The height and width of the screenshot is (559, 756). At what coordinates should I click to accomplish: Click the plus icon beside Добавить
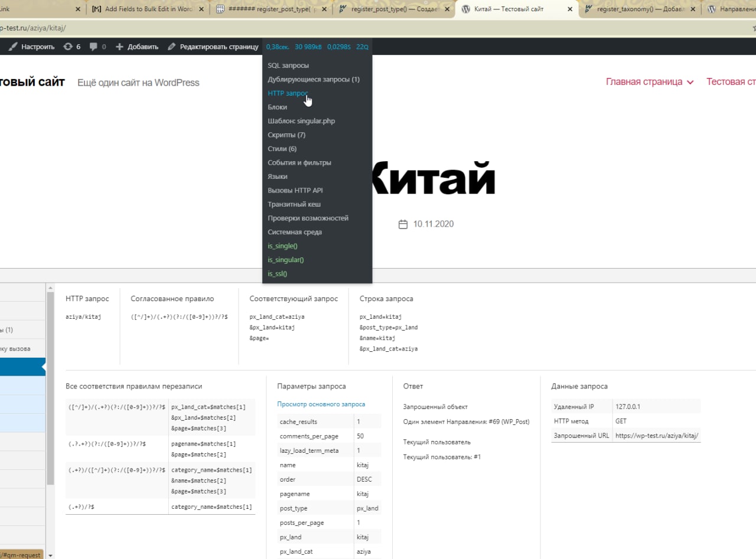[x=120, y=47]
